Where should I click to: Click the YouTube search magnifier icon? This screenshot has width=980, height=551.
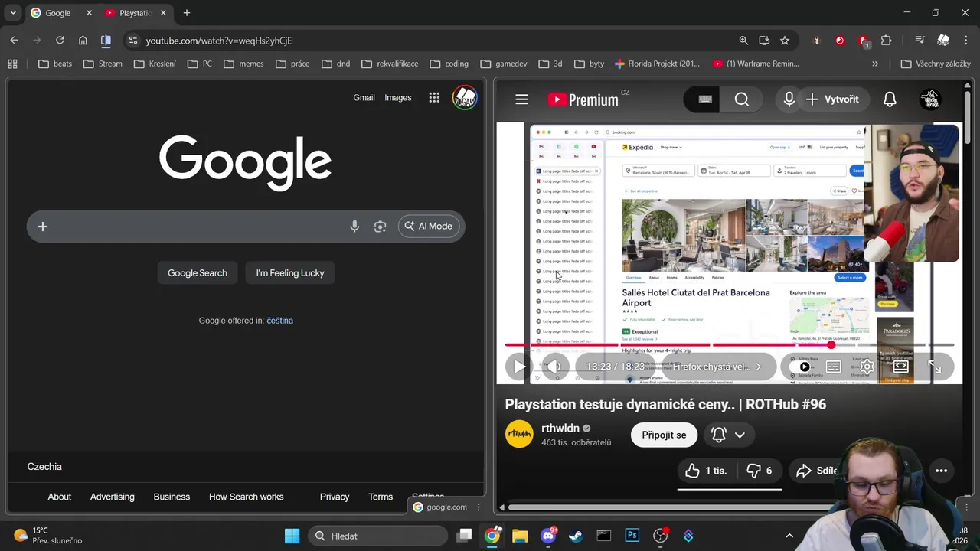[742, 99]
